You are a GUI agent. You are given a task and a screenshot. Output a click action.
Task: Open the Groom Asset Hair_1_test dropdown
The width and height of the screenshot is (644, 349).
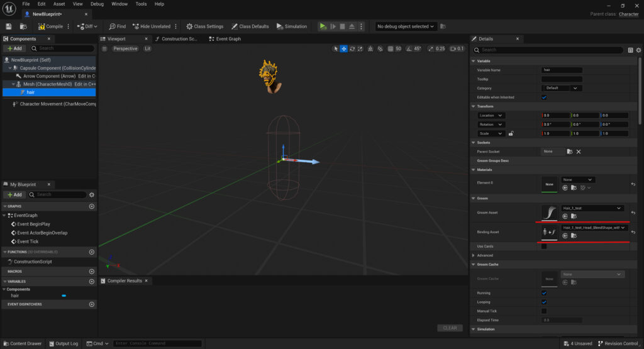[x=592, y=208]
